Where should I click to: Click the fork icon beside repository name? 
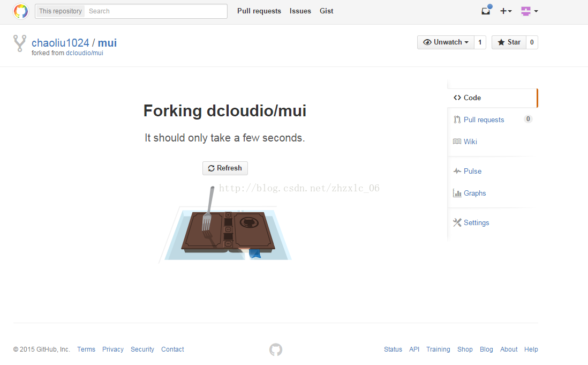tap(20, 43)
